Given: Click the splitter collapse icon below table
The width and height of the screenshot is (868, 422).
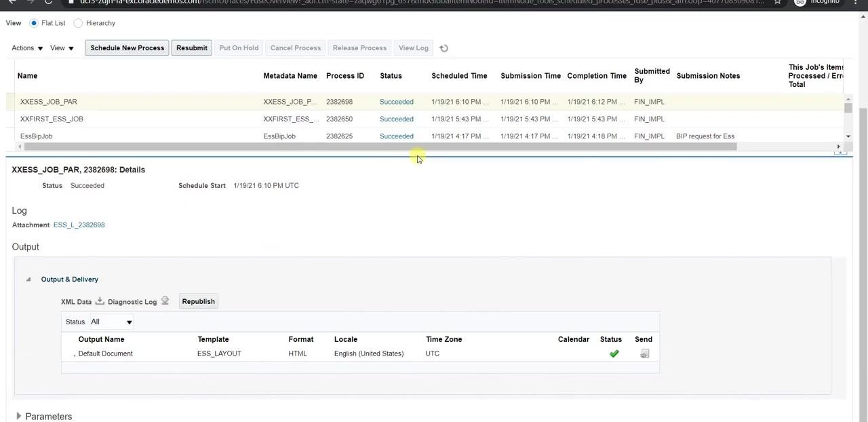Looking at the screenshot, I should tap(840, 153).
